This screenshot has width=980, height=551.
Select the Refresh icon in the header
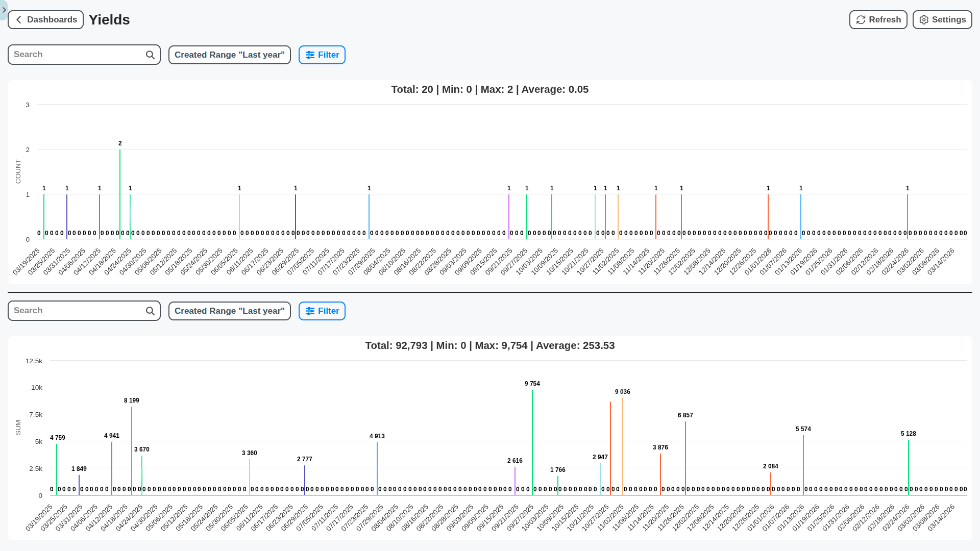pyautogui.click(x=861, y=19)
